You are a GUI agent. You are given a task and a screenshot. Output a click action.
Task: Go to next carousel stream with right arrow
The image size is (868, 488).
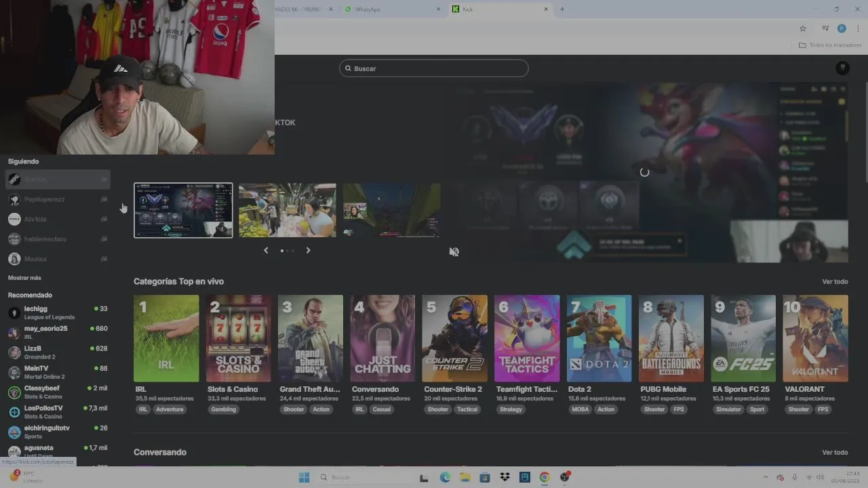(x=308, y=250)
